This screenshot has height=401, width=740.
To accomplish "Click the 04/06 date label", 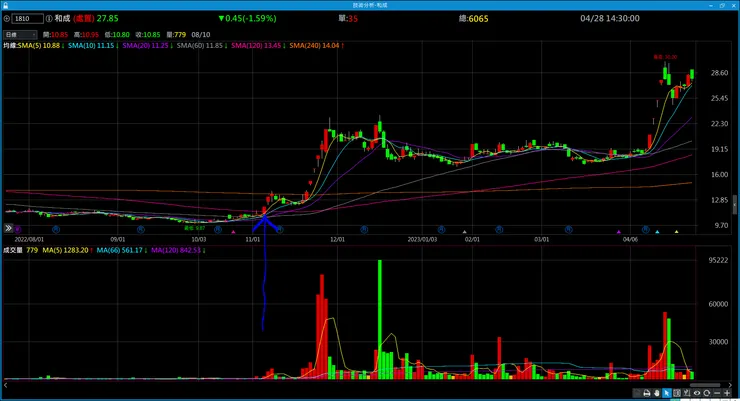I will pyautogui.click(x=630, y=240).
